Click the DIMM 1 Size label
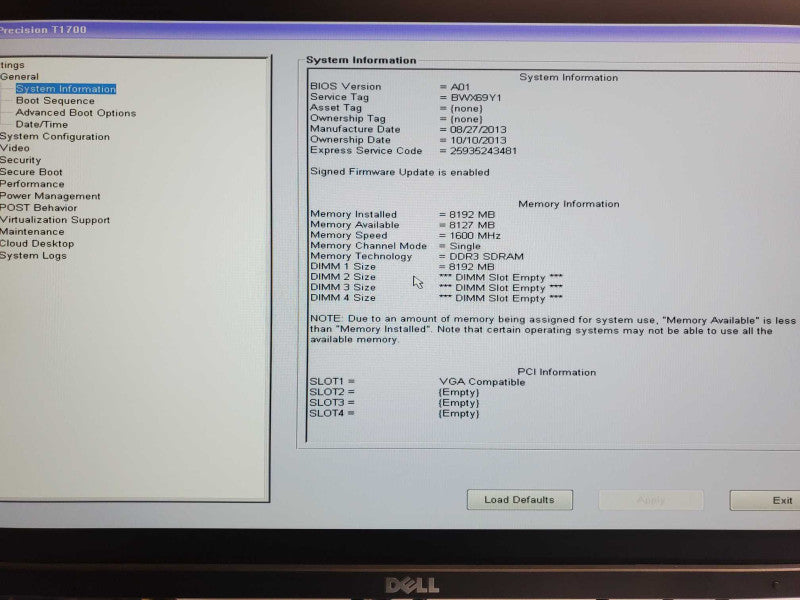 point(343,267)
